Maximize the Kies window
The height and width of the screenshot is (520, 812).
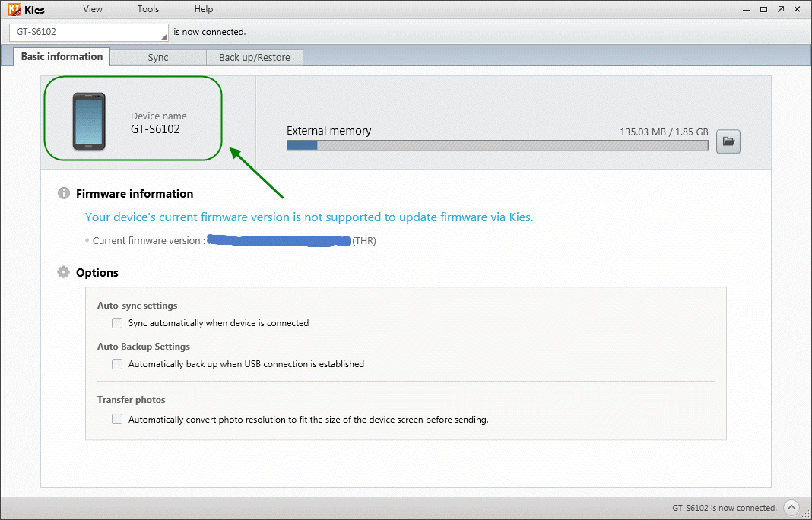coord(763,9)
